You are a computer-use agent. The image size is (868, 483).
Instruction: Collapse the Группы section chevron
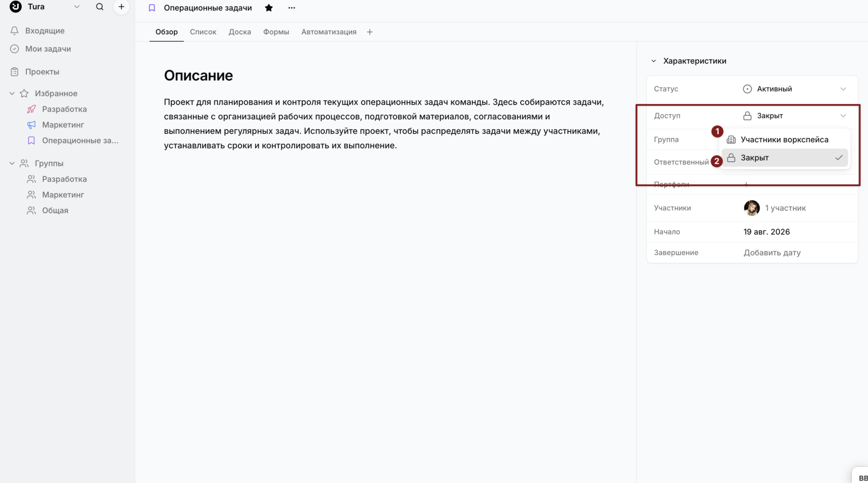(12, 163)
